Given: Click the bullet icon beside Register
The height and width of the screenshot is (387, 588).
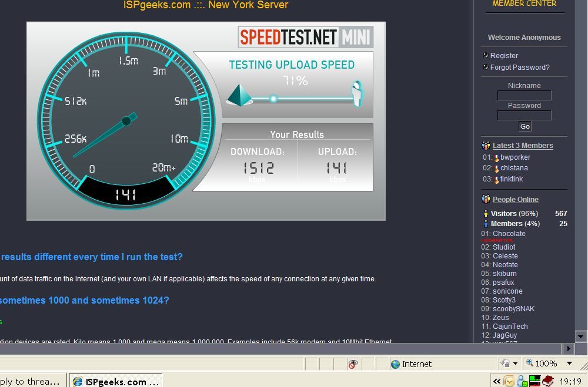Looking at the screenshot, I should tap(486, 55).
